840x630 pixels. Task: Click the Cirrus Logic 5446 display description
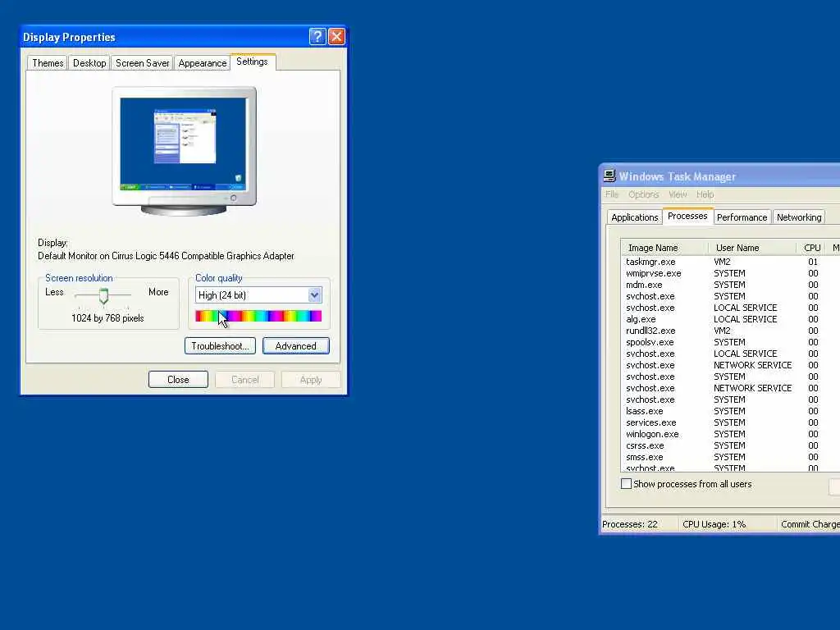(166, 256)
